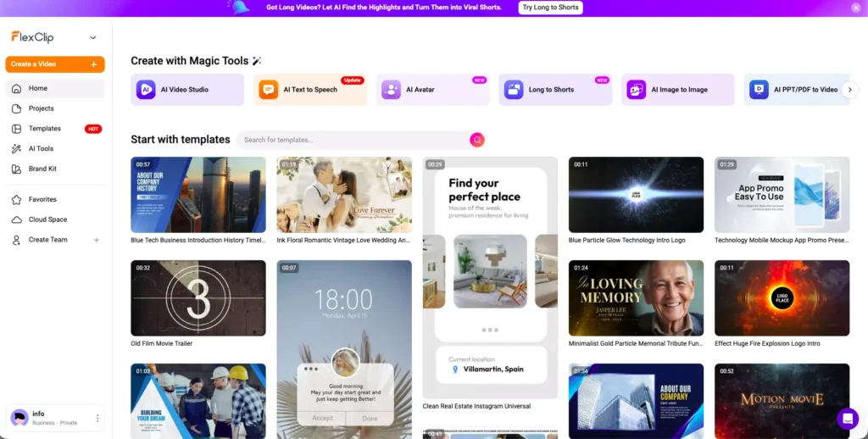Expand the FlexClip workspace dropdown chevron
The width and height of the screenshot is (868, 439).
point(93,37)
